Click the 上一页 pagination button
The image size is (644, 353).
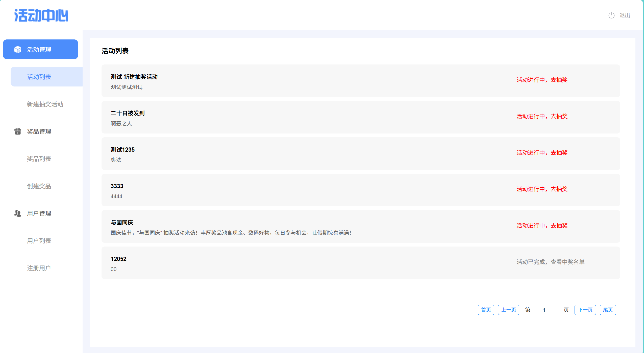(508, 310)
